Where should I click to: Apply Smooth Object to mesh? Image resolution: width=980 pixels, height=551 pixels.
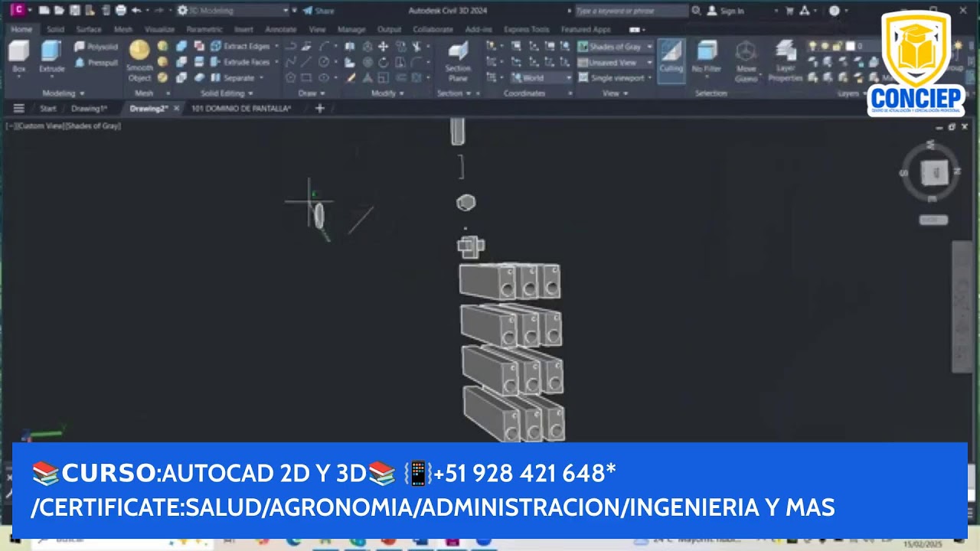point(139,60)
